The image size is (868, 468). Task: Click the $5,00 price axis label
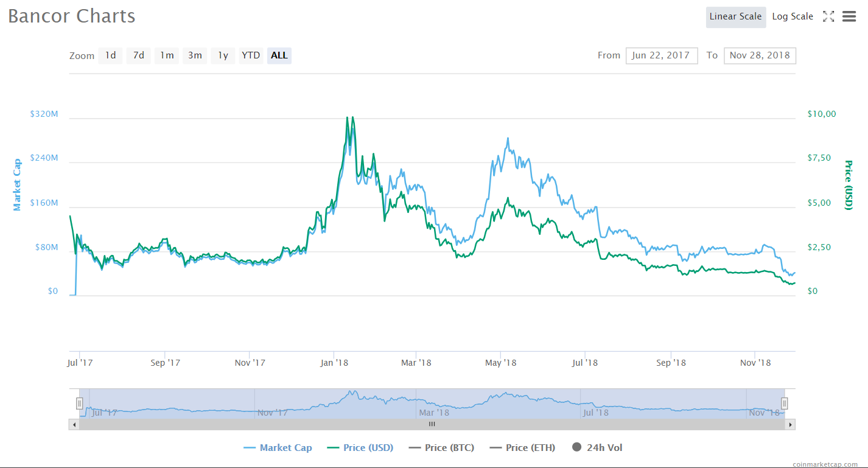pos(819,203)
